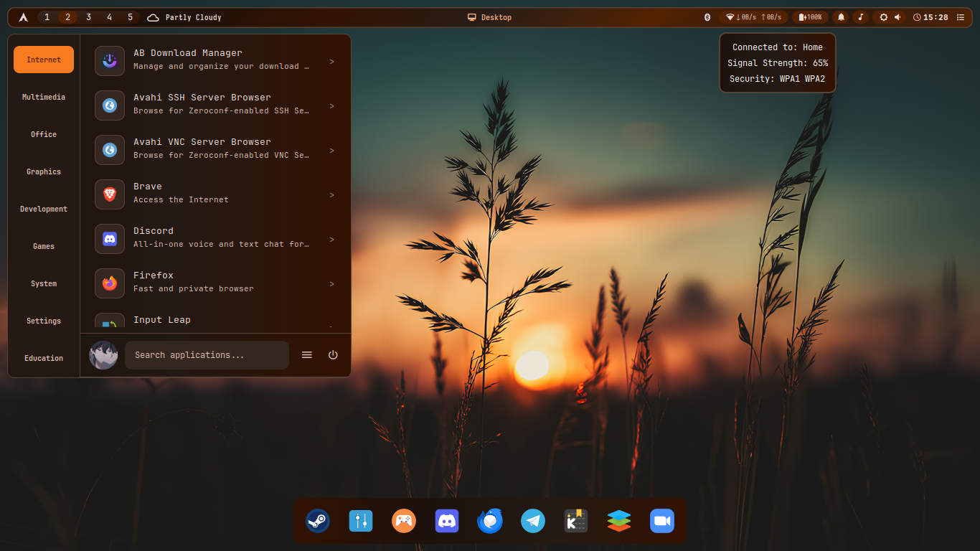Switch to workspace 5
Image resolution: width=980 pixels, height=551 pixels.
point(130,17)
